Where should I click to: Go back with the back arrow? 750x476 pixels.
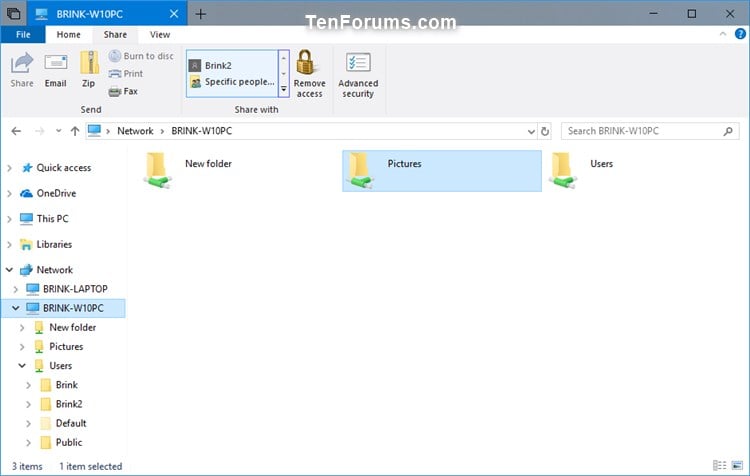click(x=16, y=131)
